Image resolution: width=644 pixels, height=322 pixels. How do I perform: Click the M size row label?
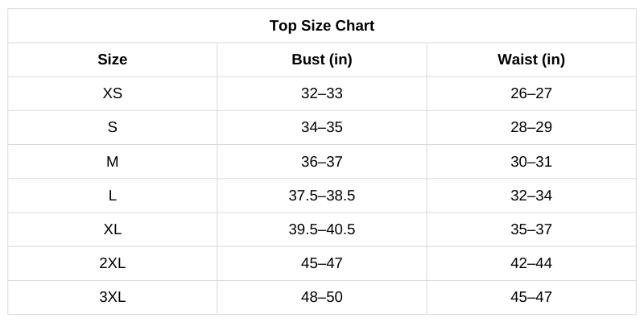pos(113,162)
